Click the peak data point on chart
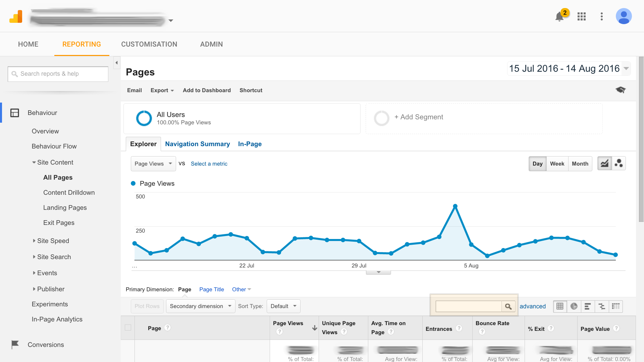Image resolution: width=644 pixels, height=362 pixels. click(455, 206)
